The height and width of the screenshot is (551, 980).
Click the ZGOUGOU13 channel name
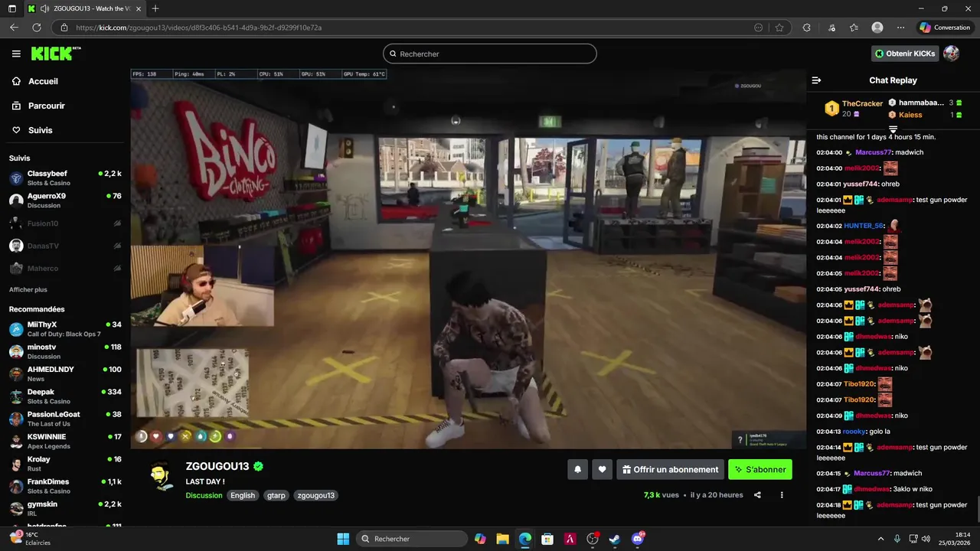pyautogui.click(x=217, y=466)
